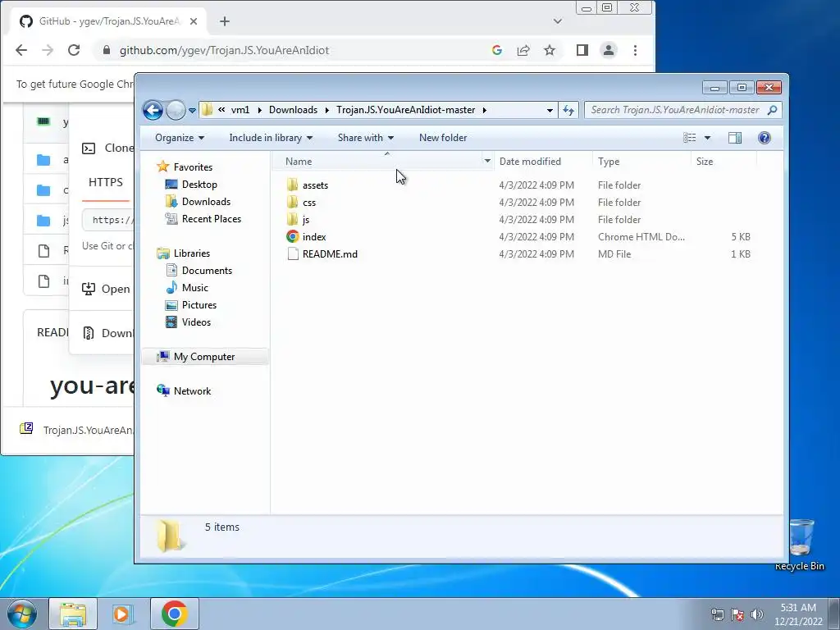
Task: Select the Recycle Bin desktop icon
Action: pos(800,545)
